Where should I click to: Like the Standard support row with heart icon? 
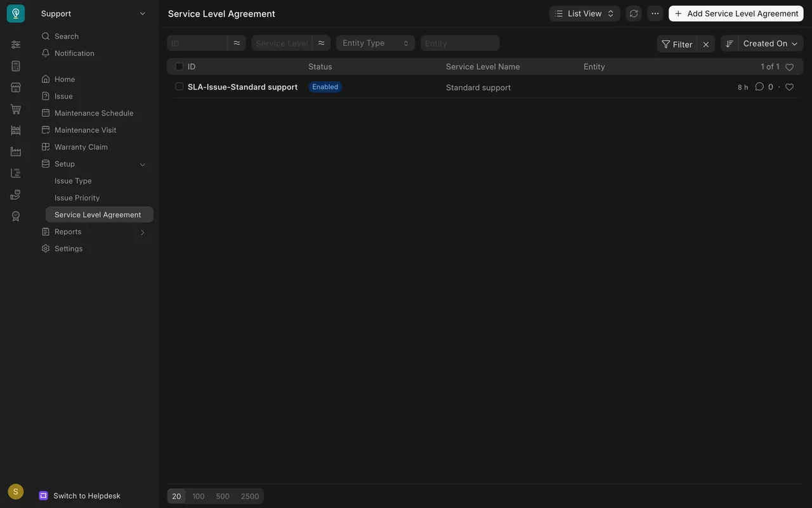(789, 87)
